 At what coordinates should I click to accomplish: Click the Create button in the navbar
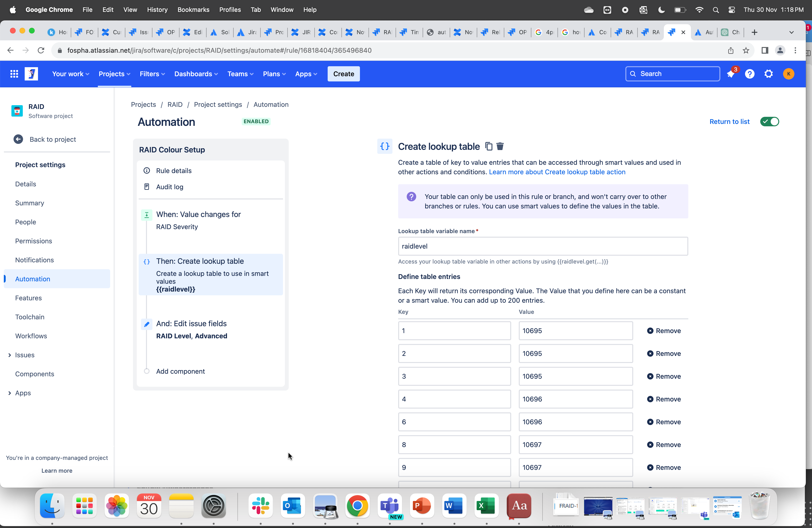[x=343, y=74]
